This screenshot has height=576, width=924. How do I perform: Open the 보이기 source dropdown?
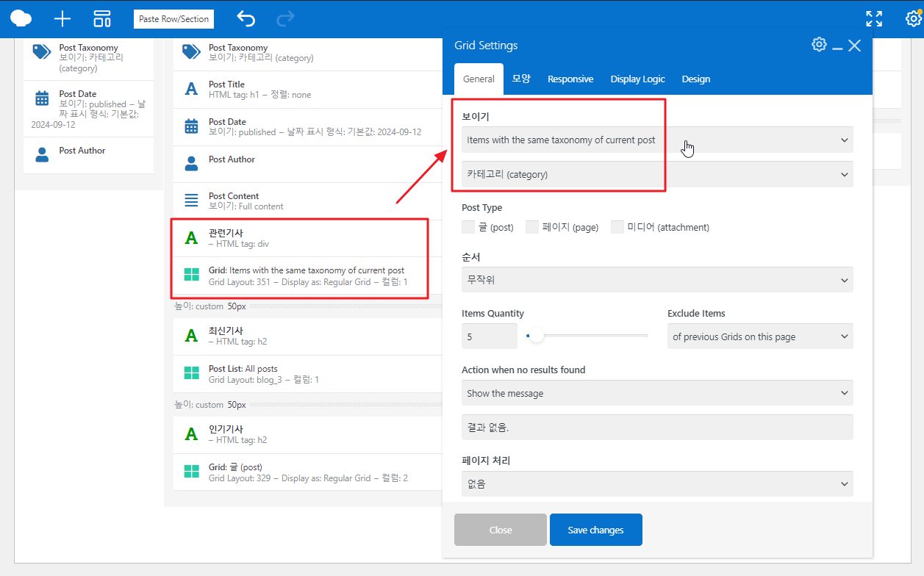pyautogui.click(x=657, y=140)
